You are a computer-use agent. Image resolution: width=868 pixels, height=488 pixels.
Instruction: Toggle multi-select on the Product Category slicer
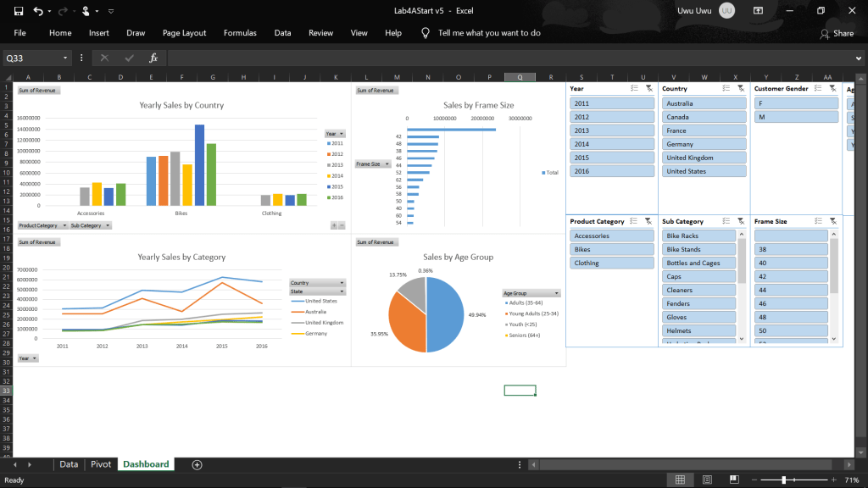tap(634, 221)
